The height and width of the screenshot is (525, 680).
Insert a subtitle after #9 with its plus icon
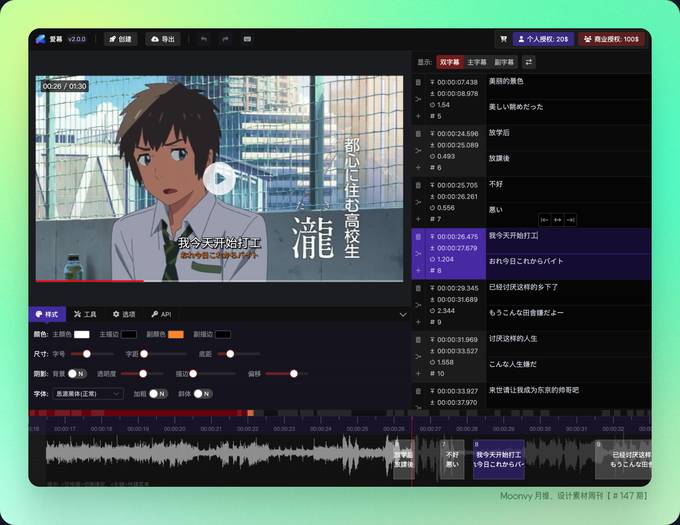click(418, 322)
